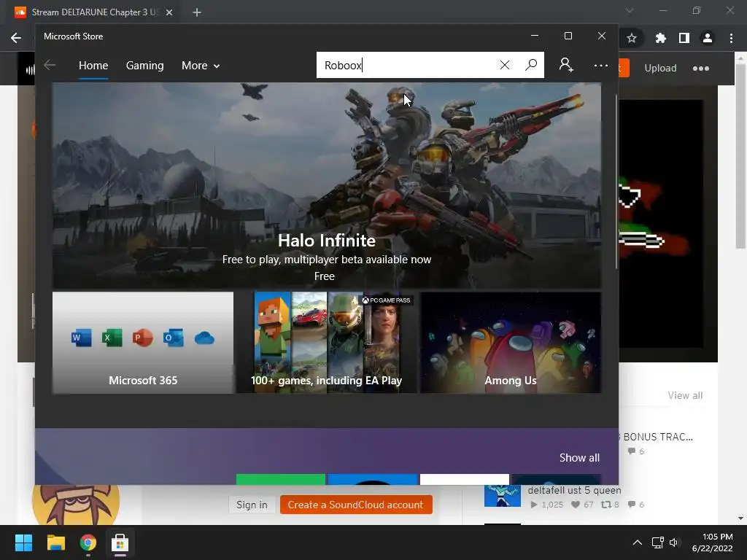The width and height of the screenshot is (747, 560).
Task: Go back using the Microsoft Store back arrow
Action: (x=50, y=65)
